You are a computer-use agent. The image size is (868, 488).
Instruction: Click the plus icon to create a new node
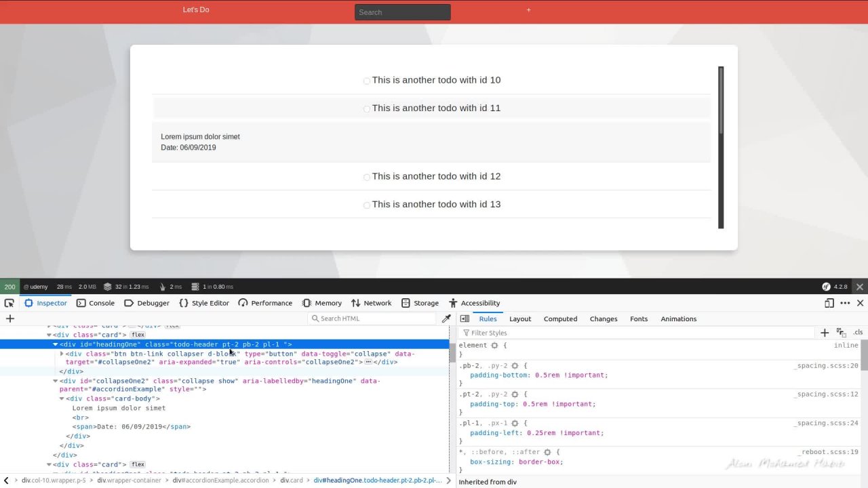[x=10, y=319]
